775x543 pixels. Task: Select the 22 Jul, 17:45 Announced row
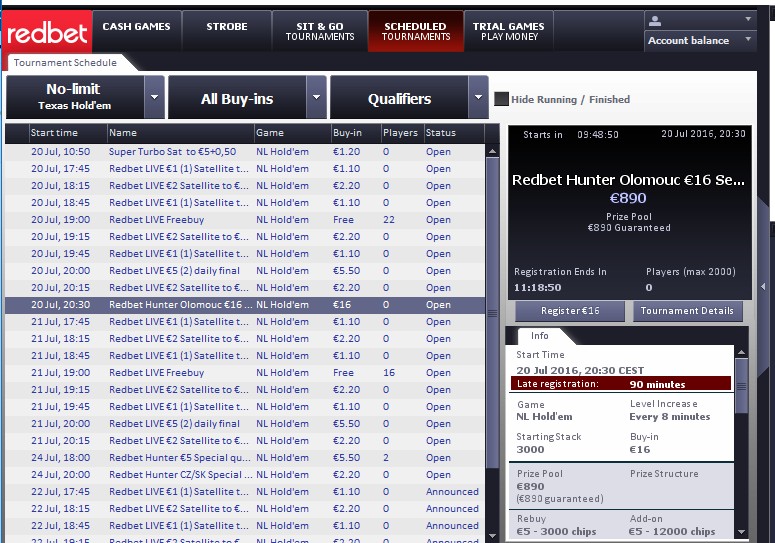245,492
